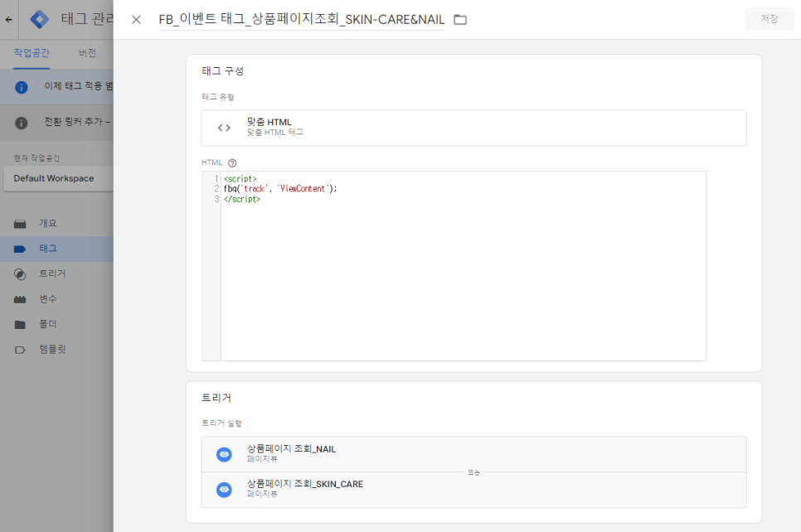
Task: Open 개요 in the sidebar
Action: [x=47, y=223]
